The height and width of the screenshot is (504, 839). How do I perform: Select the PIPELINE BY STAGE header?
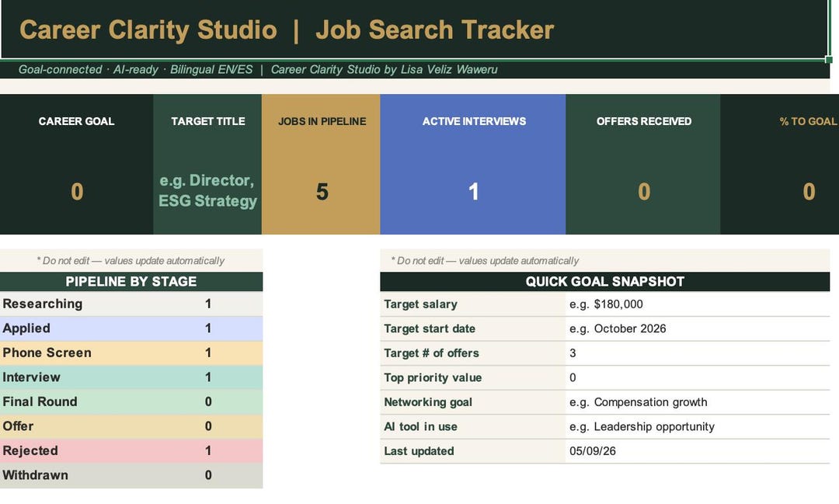(x=131, y=281)
